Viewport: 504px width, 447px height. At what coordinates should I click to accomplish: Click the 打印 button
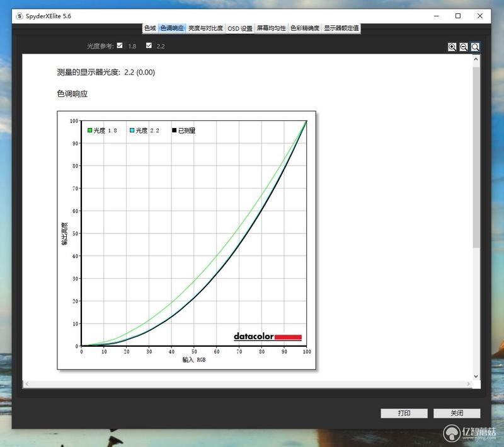[404, 413]
